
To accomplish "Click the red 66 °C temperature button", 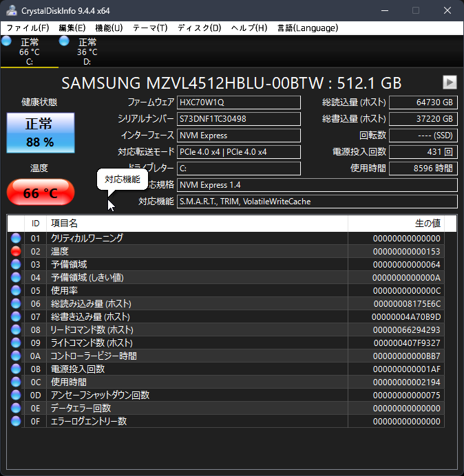I will coord(41,193).
